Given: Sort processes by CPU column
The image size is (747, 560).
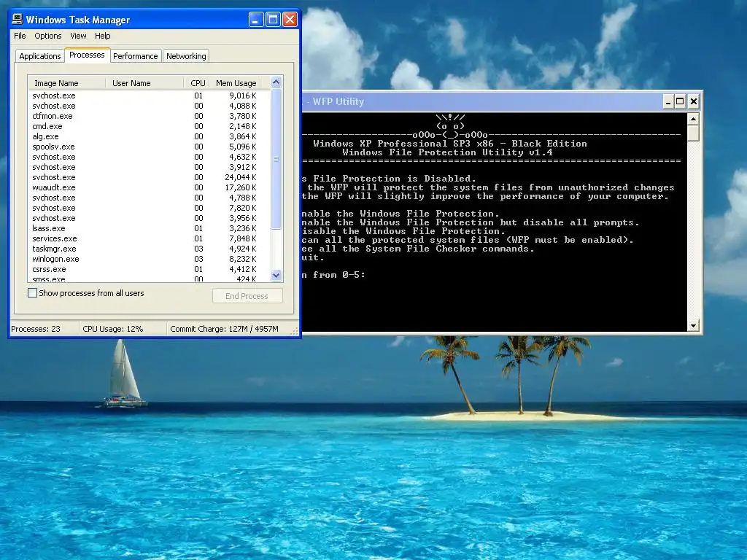Looking at the screenshot, I should [196, 83].
